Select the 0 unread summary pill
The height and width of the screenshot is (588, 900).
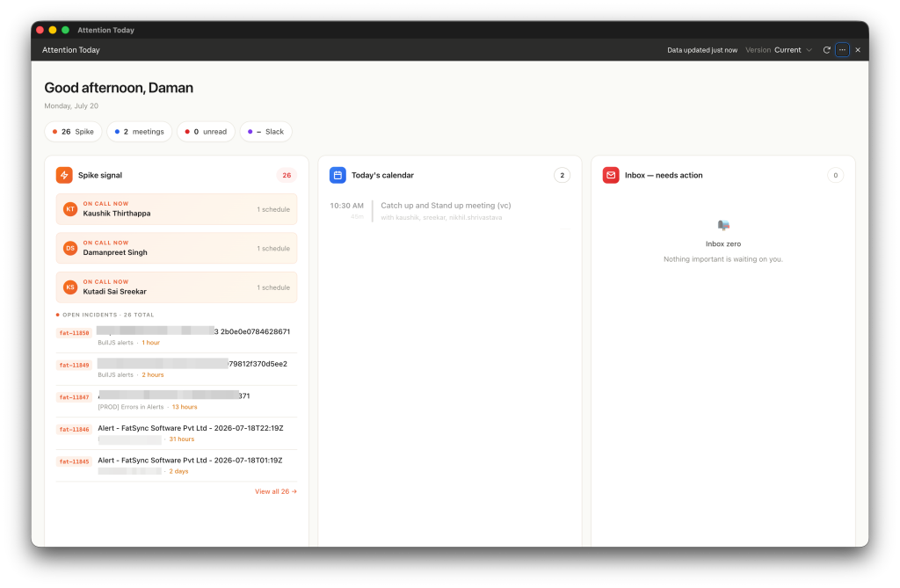tap(206, 132)
